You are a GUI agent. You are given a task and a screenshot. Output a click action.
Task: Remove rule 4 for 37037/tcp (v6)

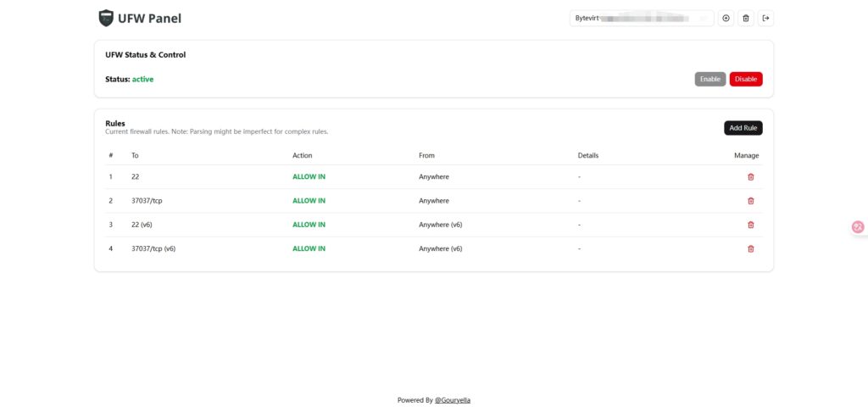coord(750,248)
